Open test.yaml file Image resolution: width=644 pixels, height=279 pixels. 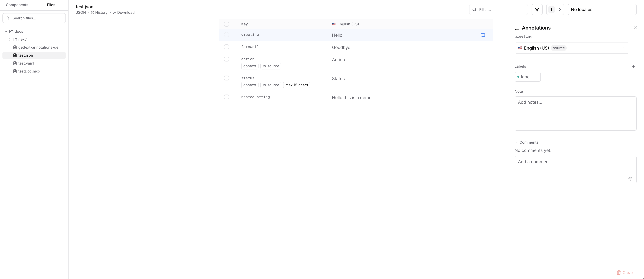pyautogui.click(x=34, y=63)
